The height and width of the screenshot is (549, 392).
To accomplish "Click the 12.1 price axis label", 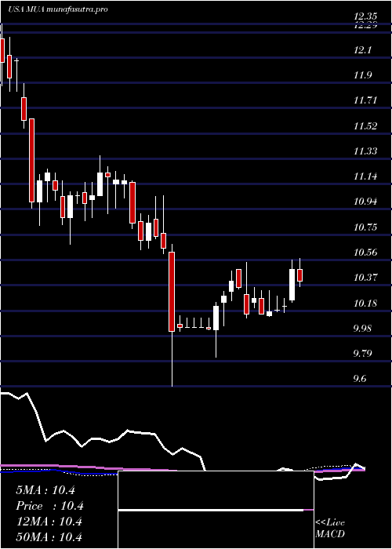I will [x=362, y=50].
